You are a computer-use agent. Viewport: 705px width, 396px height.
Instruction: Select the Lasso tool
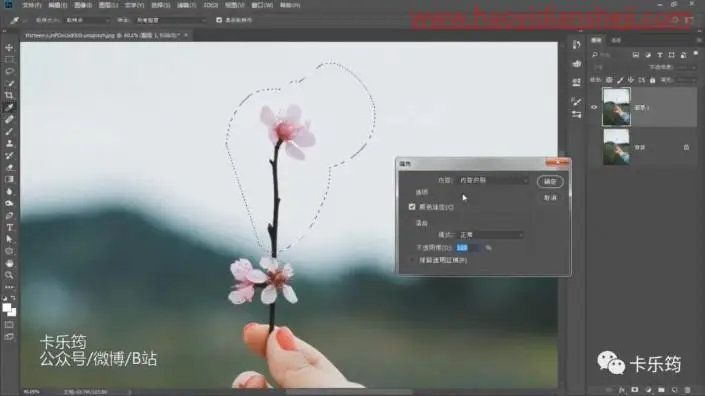click(9, 71)
